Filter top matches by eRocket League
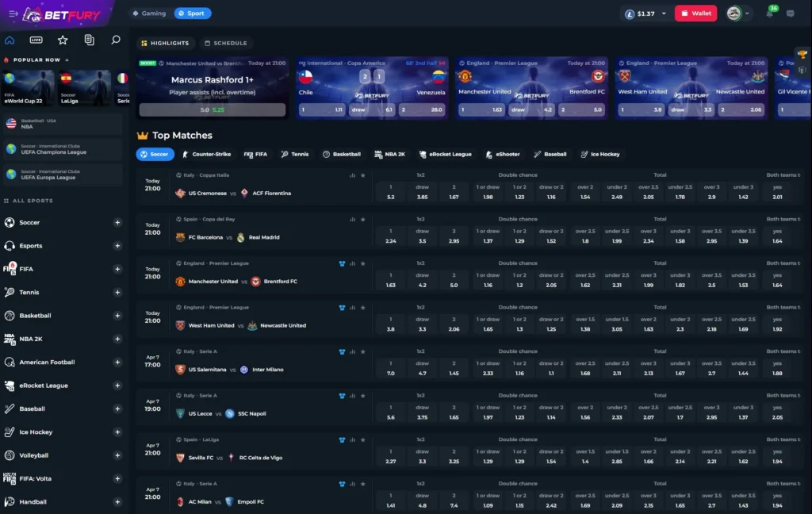 pyautogui.click(x=446, y=155)
